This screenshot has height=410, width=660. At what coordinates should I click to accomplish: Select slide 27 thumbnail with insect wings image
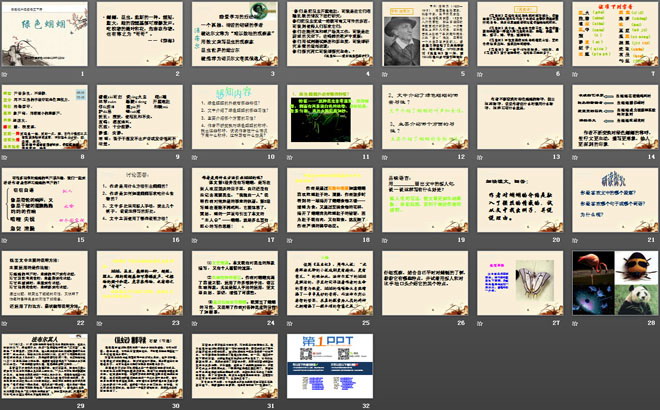[x=521, y=283]
